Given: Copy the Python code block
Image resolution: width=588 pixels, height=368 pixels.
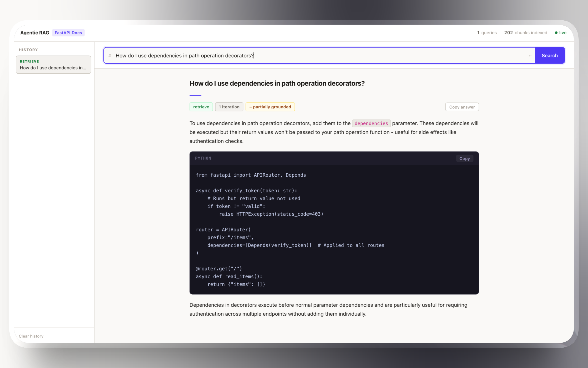Looking at the screenshot, I should [x=464, y=158].
